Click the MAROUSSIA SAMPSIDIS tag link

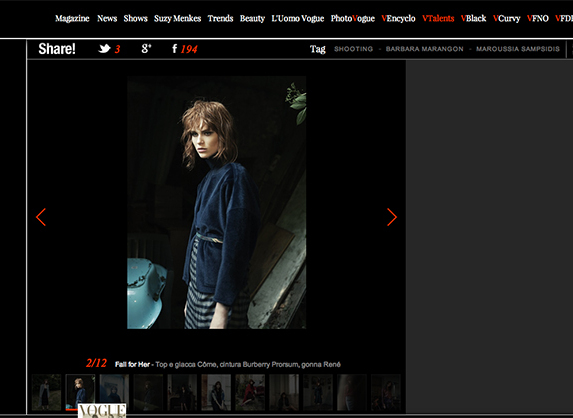(x=518, y=49)
